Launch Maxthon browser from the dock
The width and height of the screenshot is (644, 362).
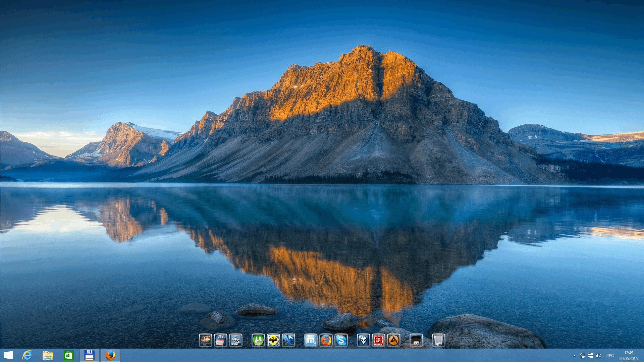click(x=311, y=340)
